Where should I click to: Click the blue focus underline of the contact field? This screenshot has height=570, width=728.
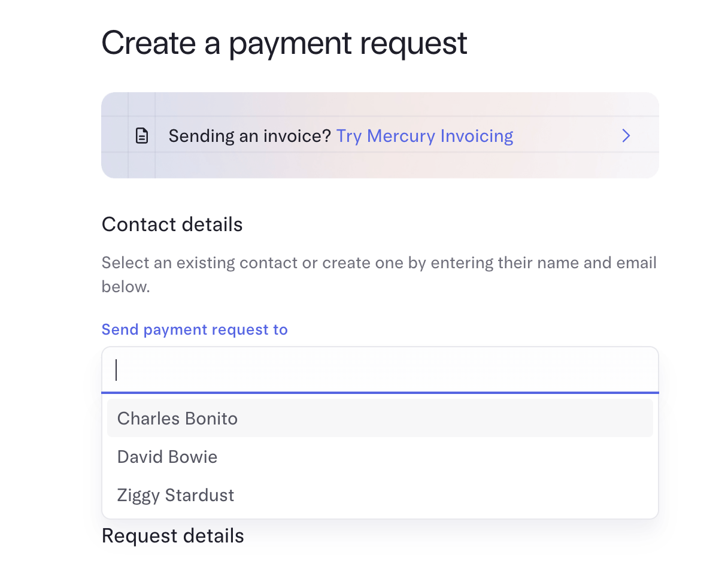coord(380,393)
